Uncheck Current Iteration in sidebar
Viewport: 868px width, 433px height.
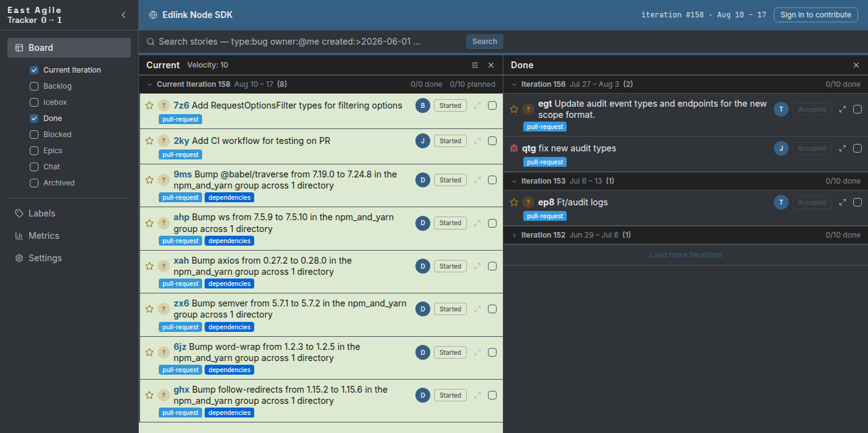[34, 70]
